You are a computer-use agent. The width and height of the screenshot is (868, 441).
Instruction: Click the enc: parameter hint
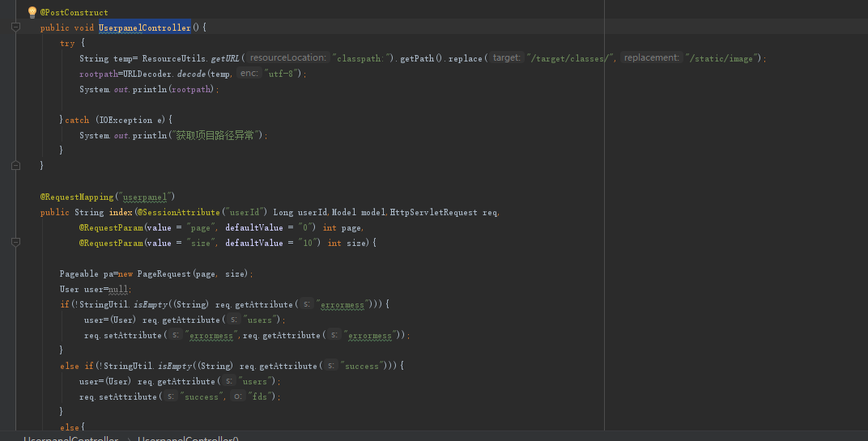[x=249, y=73]
